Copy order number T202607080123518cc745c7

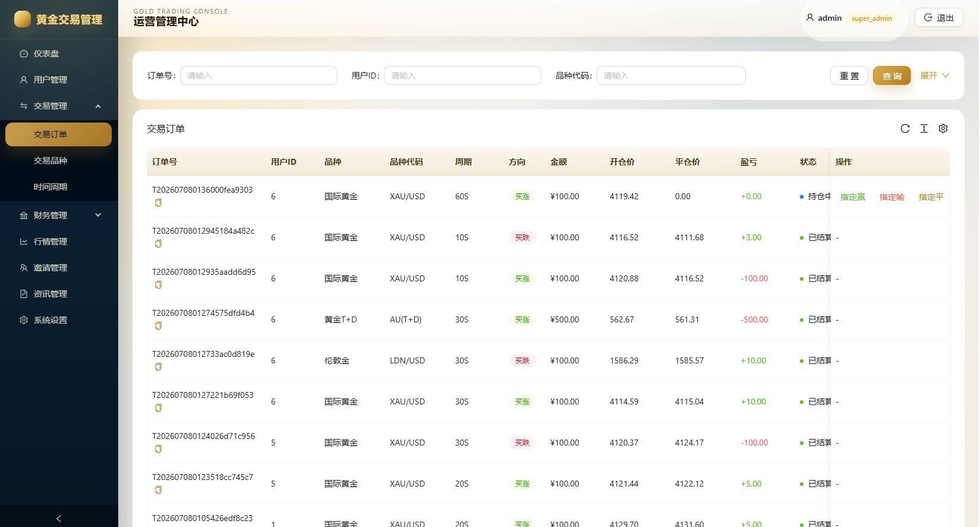[158, 490]
